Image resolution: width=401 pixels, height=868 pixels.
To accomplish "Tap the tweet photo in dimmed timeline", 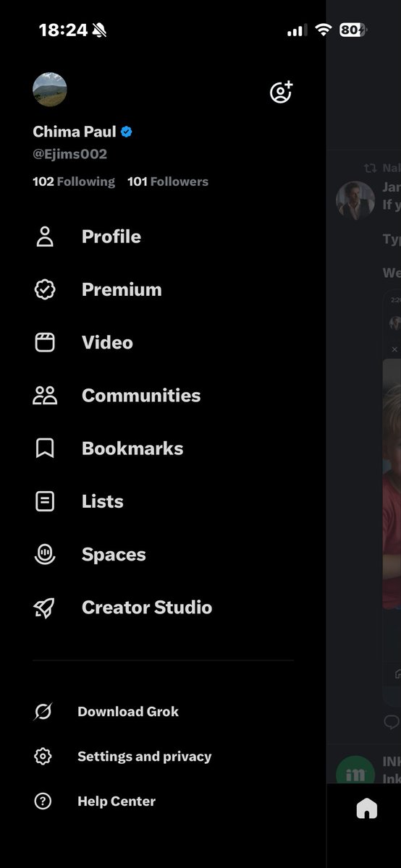I will tap(392, 485).
